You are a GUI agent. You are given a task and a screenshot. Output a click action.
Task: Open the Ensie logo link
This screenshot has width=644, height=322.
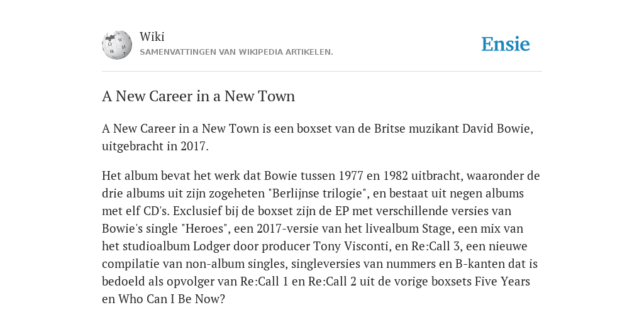(x=505, y=44)
